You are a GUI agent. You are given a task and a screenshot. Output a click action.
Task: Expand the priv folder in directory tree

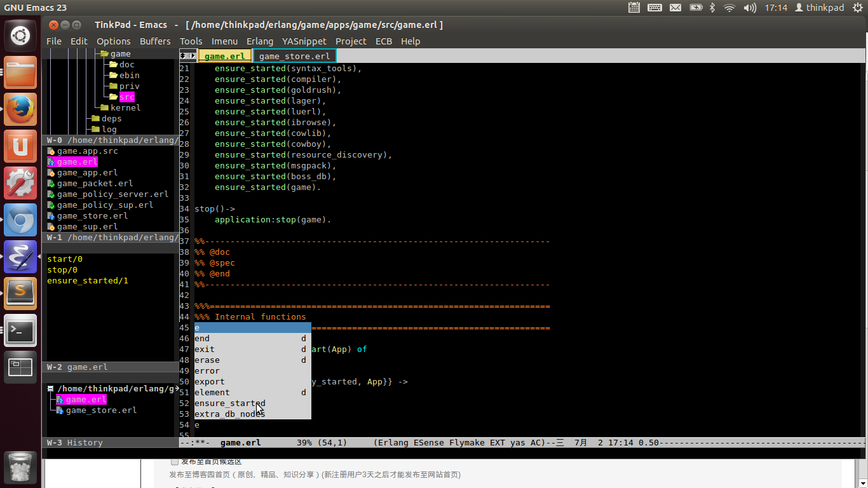tap(113, 86)
